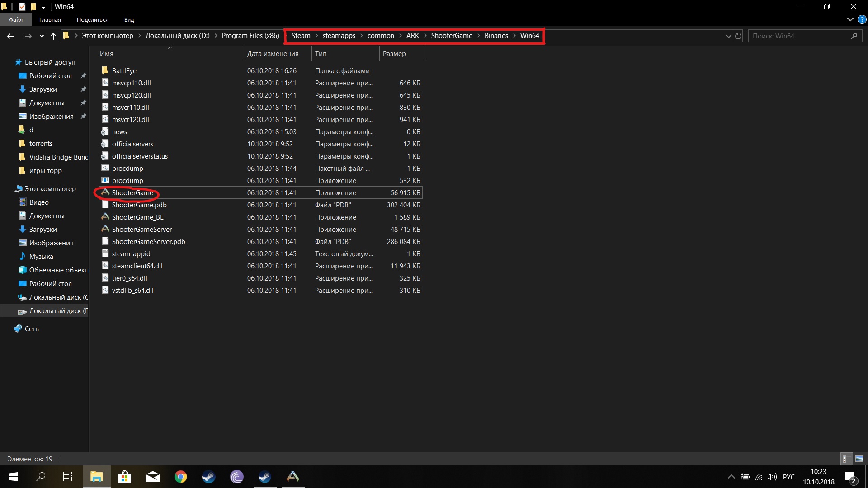This screenshot has width=868, height=488.
Task: Open the Help question mark icon
Action: click(862, 20)
